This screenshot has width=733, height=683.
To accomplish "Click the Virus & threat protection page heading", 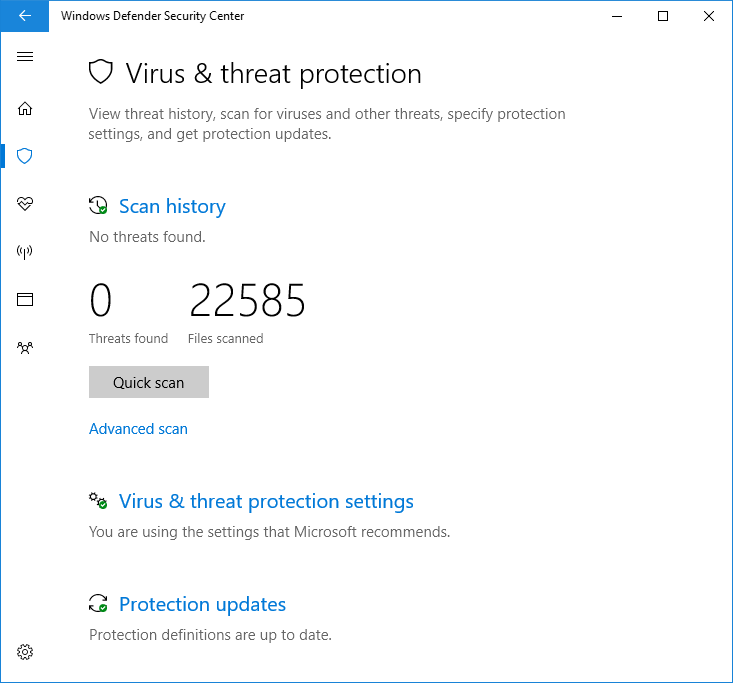I will 273,74.
